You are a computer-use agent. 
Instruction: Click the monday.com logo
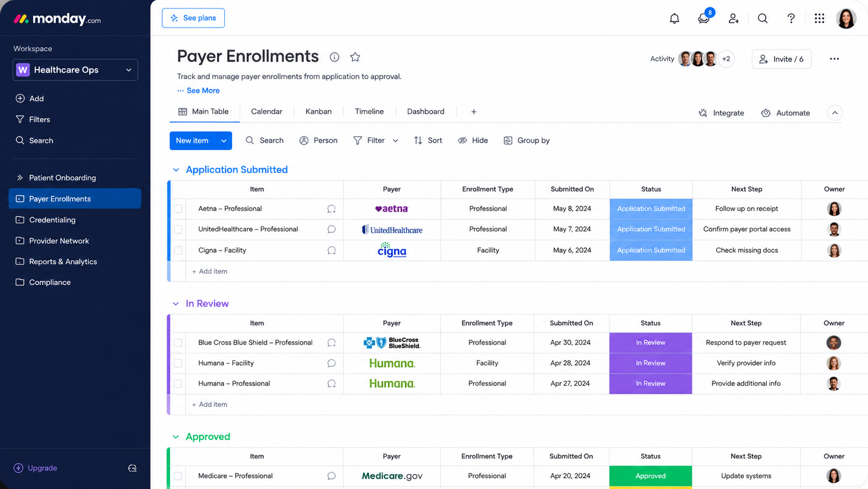(x=57, y=19)
